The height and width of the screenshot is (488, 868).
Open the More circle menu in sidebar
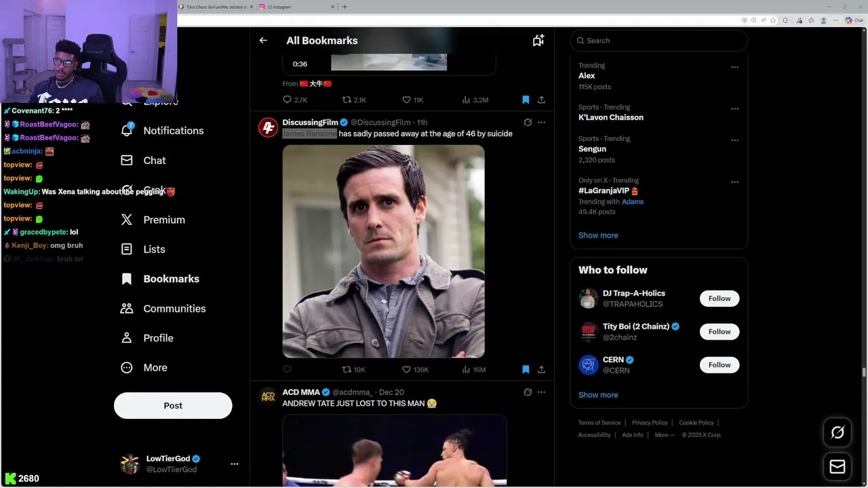[127, 367]
